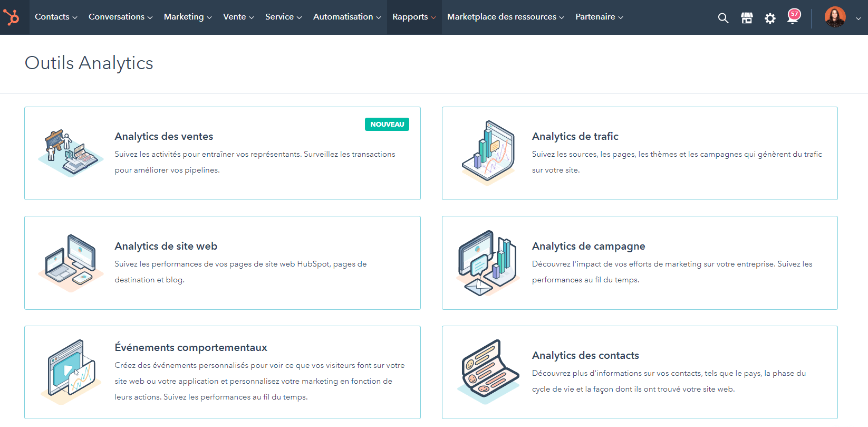Open the Marketplace des ressources menu
Viewport: 868px width, 427px height.
pos(505,17)
